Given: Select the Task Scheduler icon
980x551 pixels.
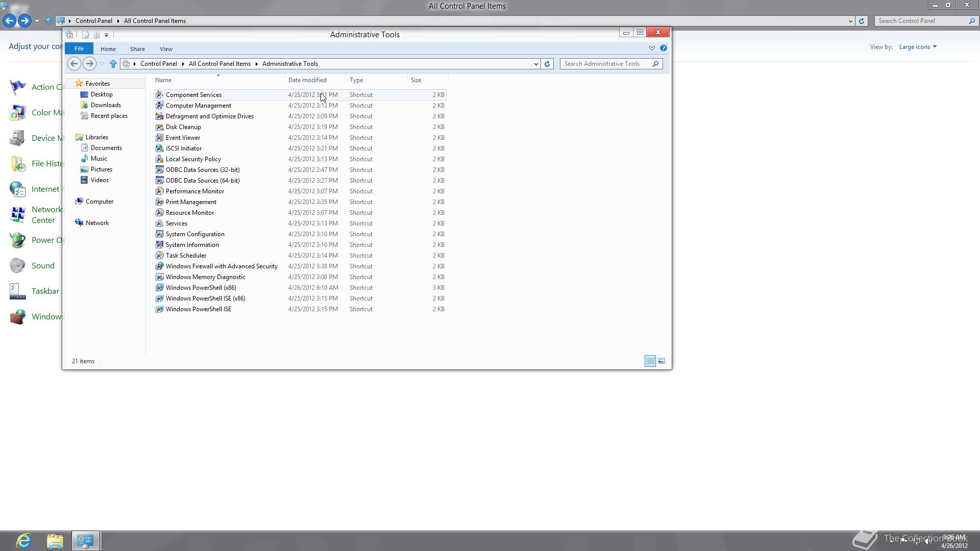Looking at the screenshot, I should point(159,256).
